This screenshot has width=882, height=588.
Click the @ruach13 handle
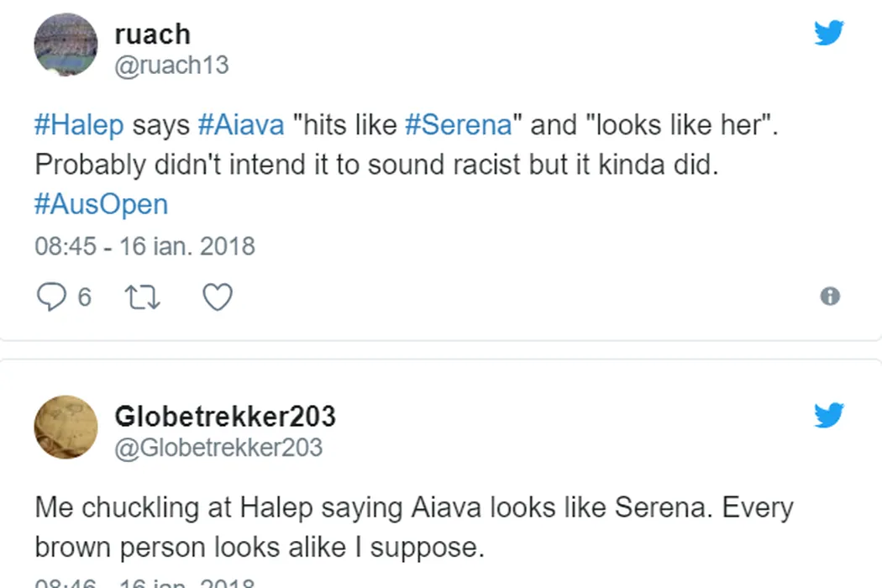[171, 65]
